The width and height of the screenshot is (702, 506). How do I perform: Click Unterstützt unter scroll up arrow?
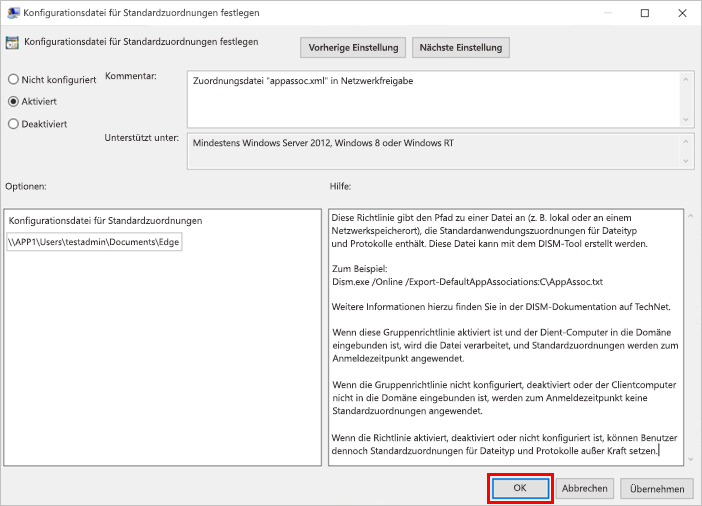click(x=686, y=142)
